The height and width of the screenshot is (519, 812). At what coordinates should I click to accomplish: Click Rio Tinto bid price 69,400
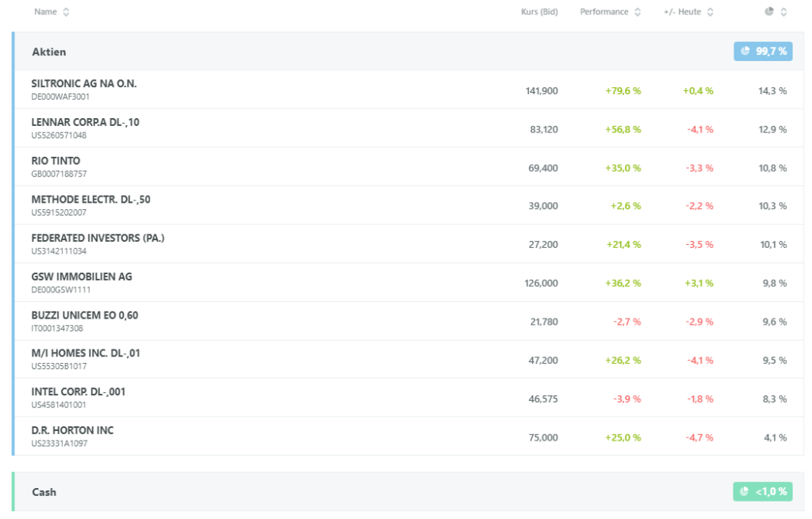(542, 168)
